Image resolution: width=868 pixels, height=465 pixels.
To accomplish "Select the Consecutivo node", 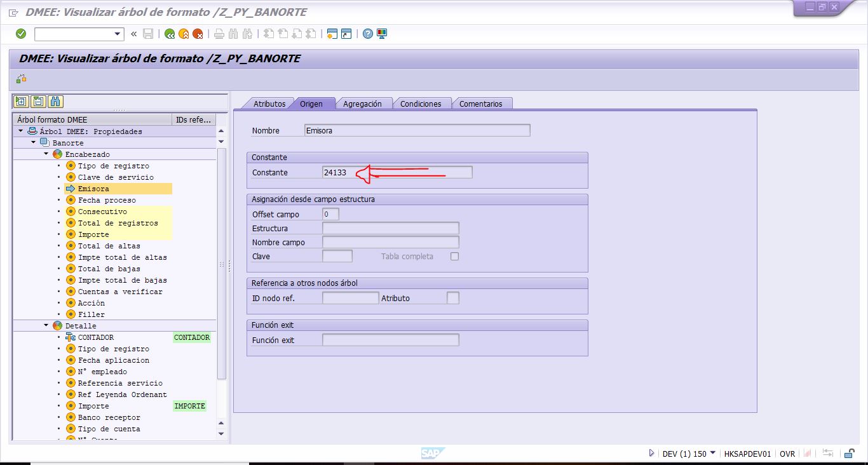I will [x=102, y=212].
